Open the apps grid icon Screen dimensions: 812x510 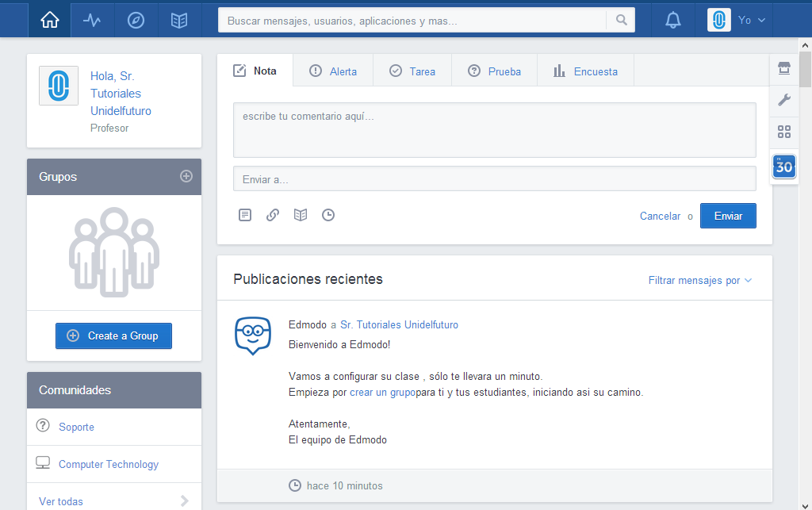click(x=784, y=132)
